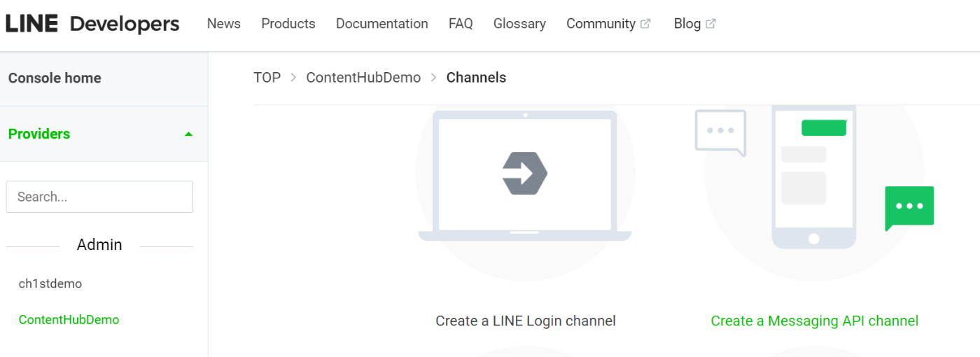This screenshot has width=980, height=357.
Task: Click the green Providers arrow
Action: (188, 134)
